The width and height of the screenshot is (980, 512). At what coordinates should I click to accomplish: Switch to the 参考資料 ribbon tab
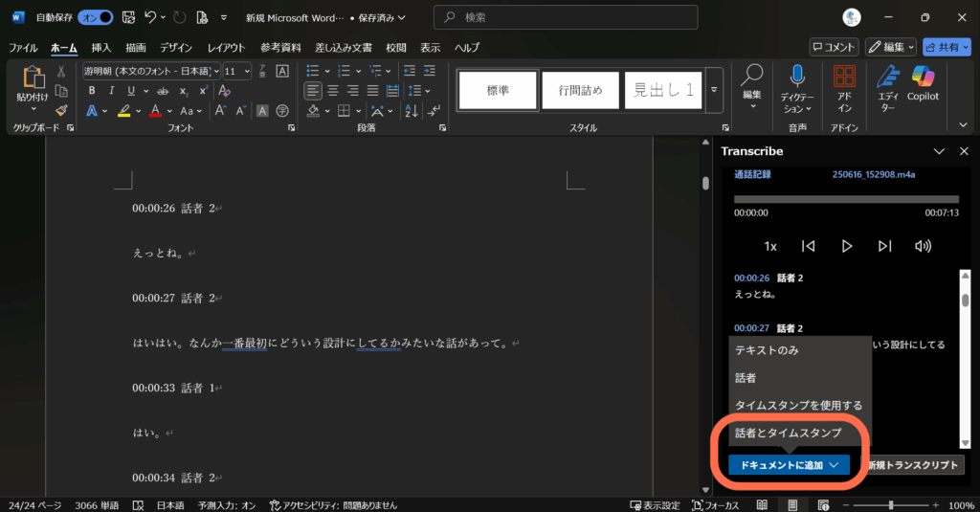(x=280, y=48)
